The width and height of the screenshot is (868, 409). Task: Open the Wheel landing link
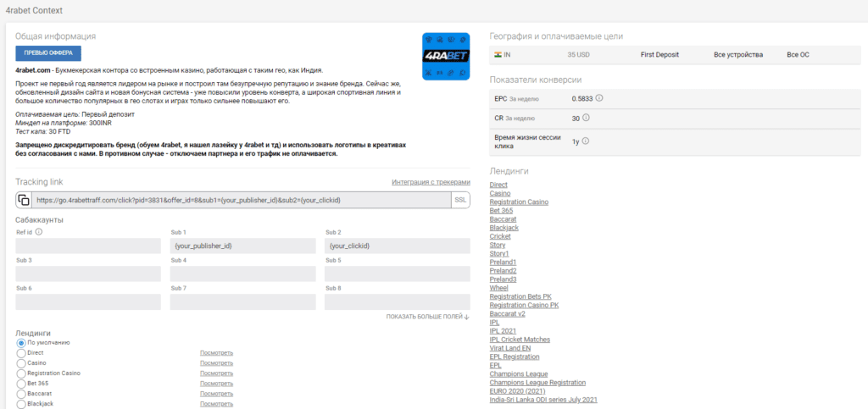[x=498, y=288]
